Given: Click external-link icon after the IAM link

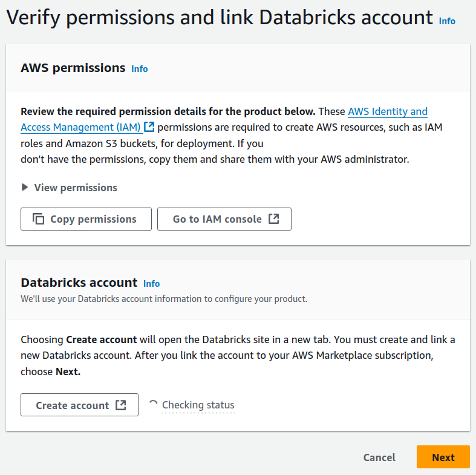Looking at the screenshot, I should 149,127.
